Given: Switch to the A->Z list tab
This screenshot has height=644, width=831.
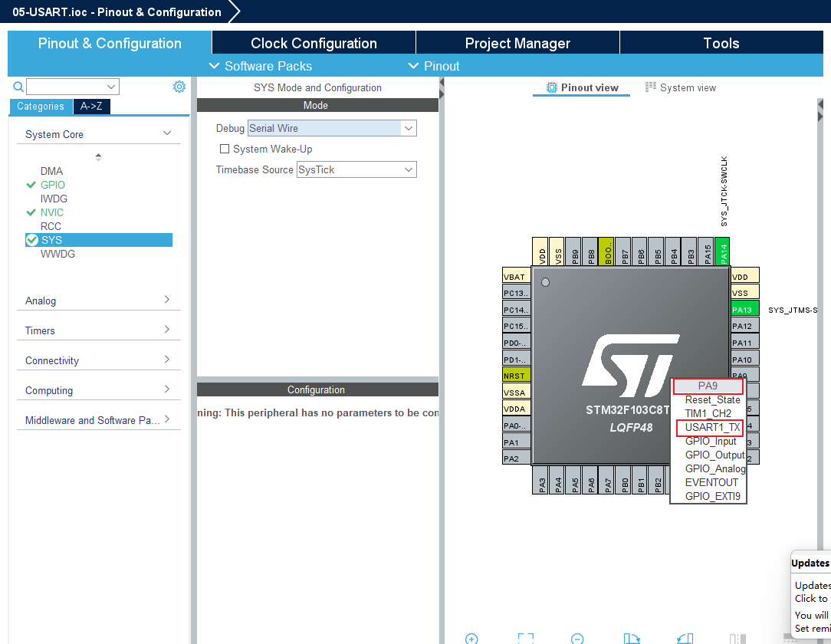Looking at the screenshot, I should click(x=91, y=106).
